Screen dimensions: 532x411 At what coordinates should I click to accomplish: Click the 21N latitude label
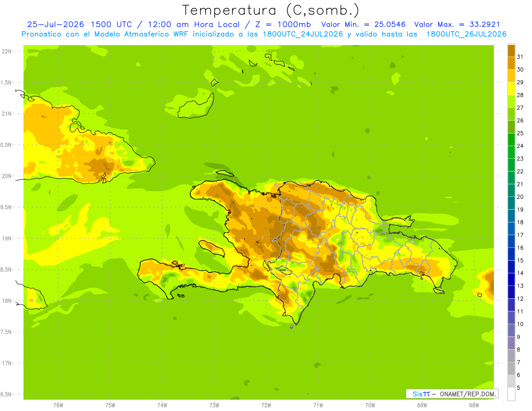tap(8, 114)
